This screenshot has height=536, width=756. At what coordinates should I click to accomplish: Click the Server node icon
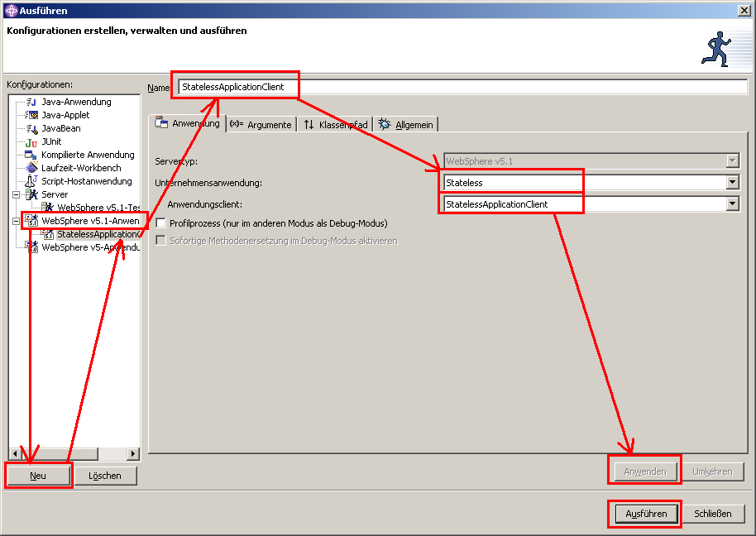(x=31, y=194)
